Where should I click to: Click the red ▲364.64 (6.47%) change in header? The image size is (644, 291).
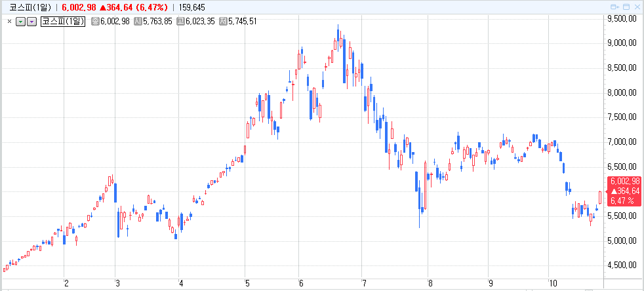(x=134, y=7)
